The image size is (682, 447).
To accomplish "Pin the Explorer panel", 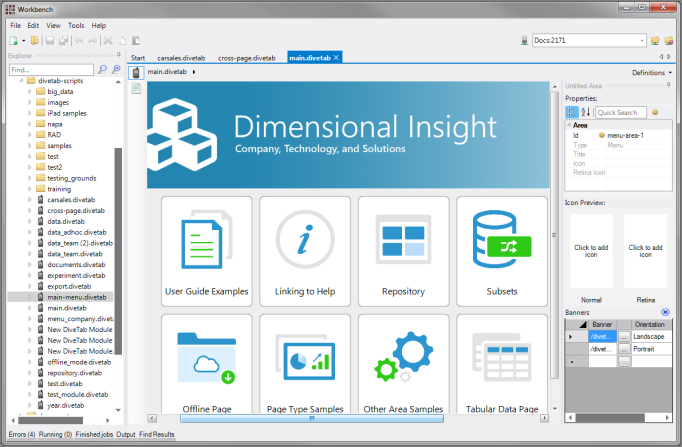I will point(118,55).
